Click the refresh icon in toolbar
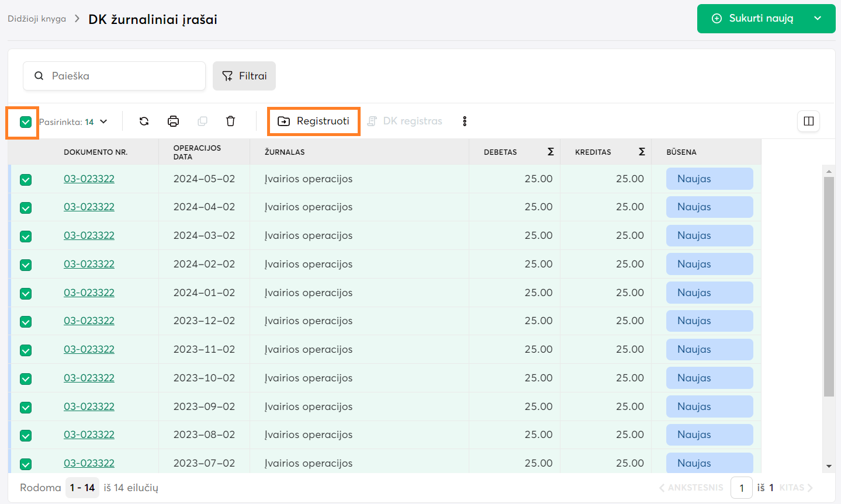841x504 pixels. 144,121
